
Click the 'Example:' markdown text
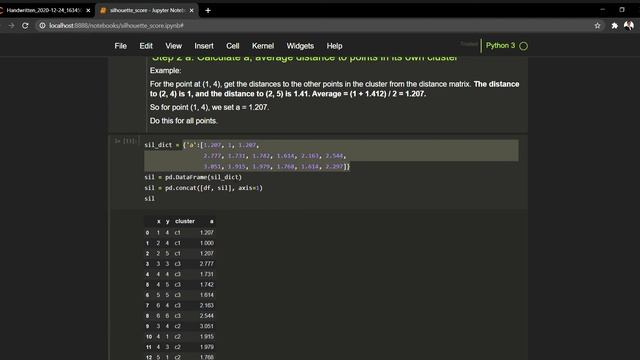tap(165, 71)
